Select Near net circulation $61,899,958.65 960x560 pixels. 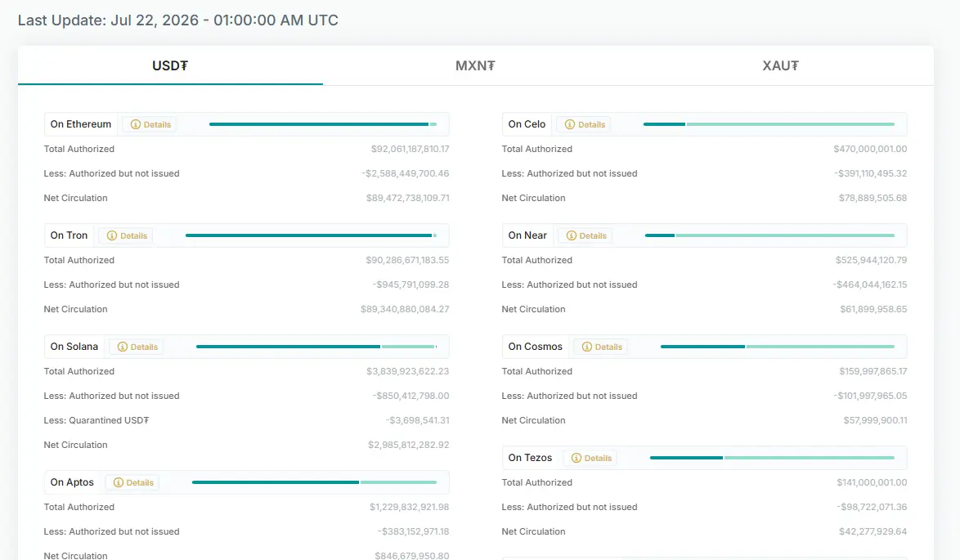(873, 310)
